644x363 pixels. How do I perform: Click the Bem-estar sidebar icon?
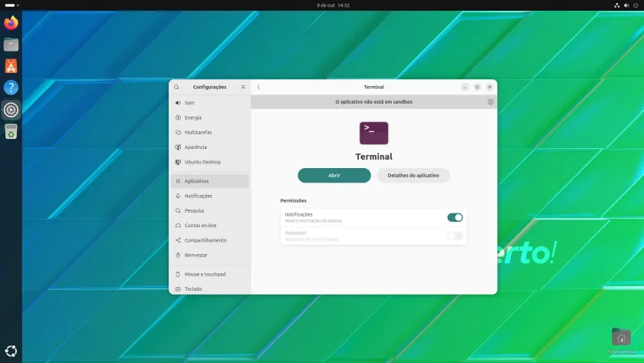point(178,255)
